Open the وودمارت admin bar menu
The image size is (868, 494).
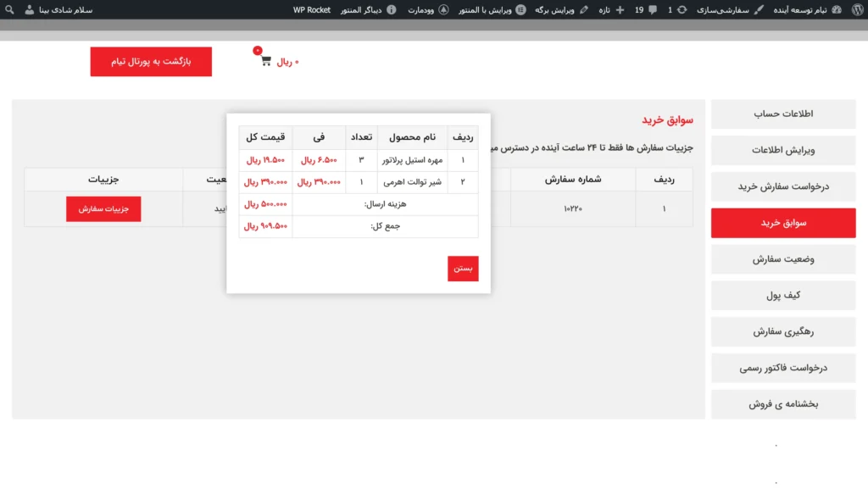[x=420, y=10]
